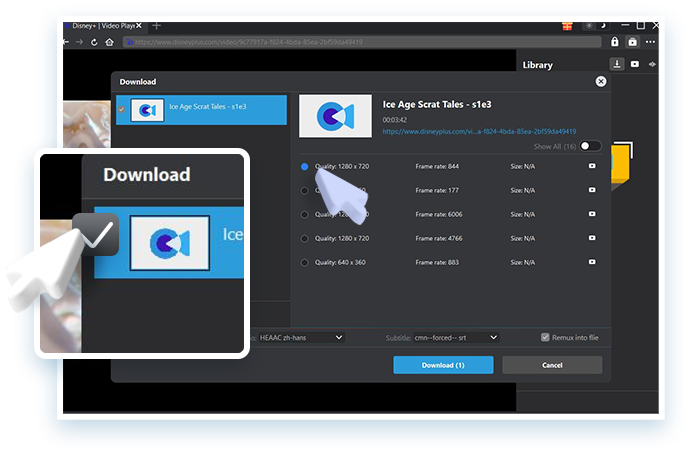Click the disneyplus.com address bar
Viewport: 684px width, 449px height.
click(362, 42)
